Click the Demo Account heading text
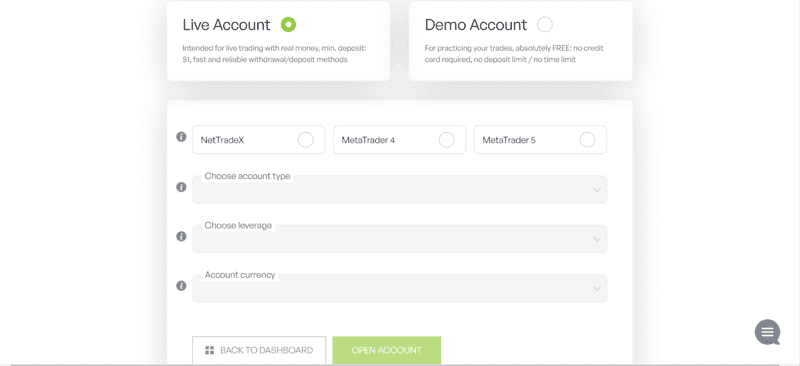The image size is (800, 366). [x=476, y=25]
